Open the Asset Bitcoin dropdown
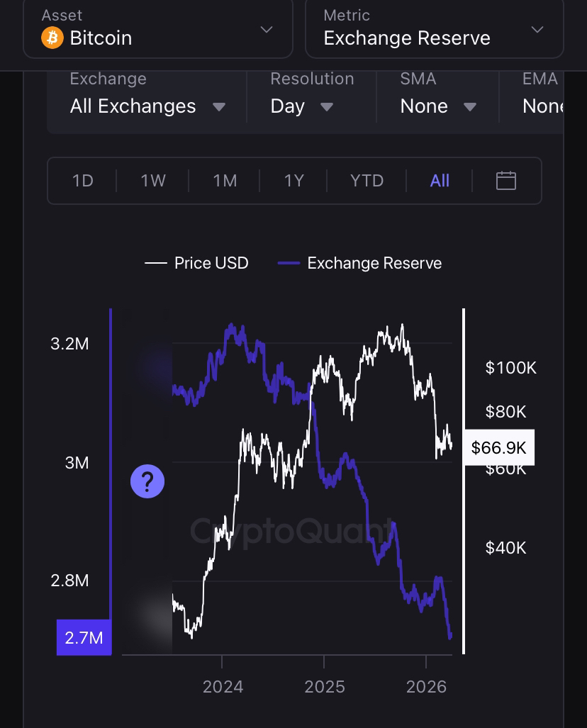Viewport: 587px width, 728px height. tap(158, 30)
